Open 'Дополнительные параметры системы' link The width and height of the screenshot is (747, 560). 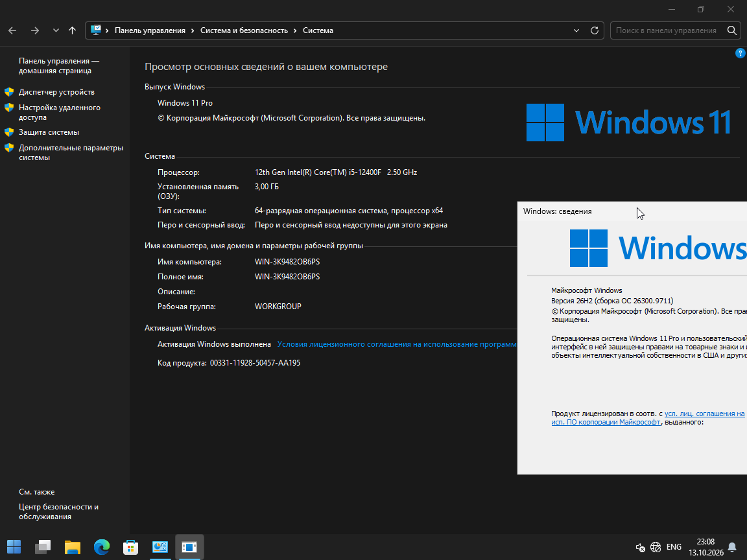(71, 152)
